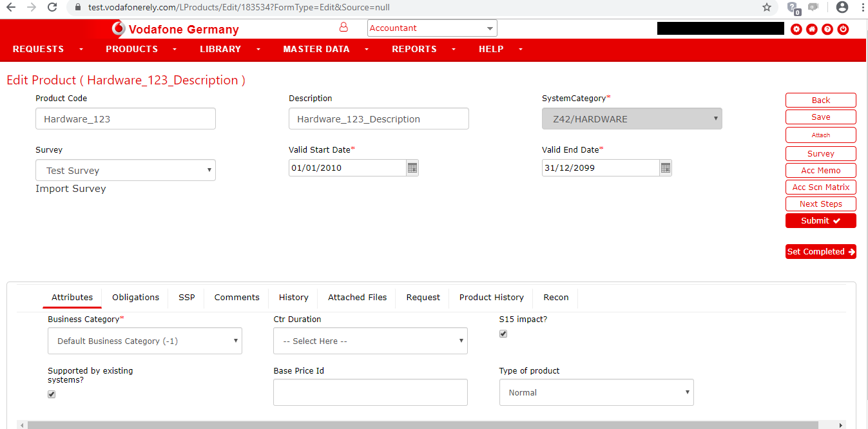Open the Business Category dropdown
This screenshot has height=429, width=868.
[x=145, y=341]
